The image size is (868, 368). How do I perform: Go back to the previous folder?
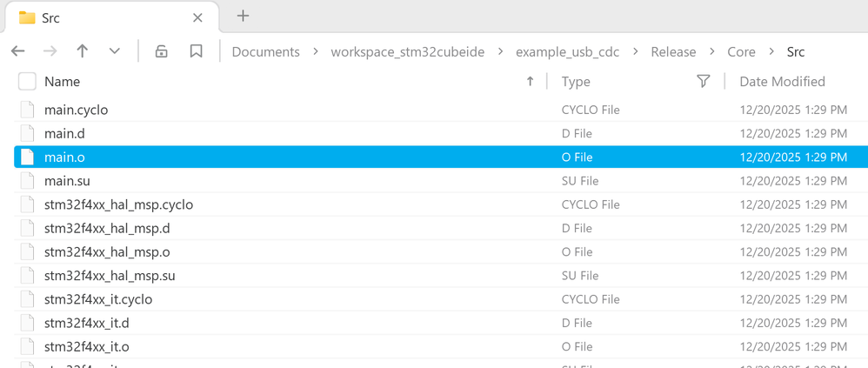(x=18, y=51)
